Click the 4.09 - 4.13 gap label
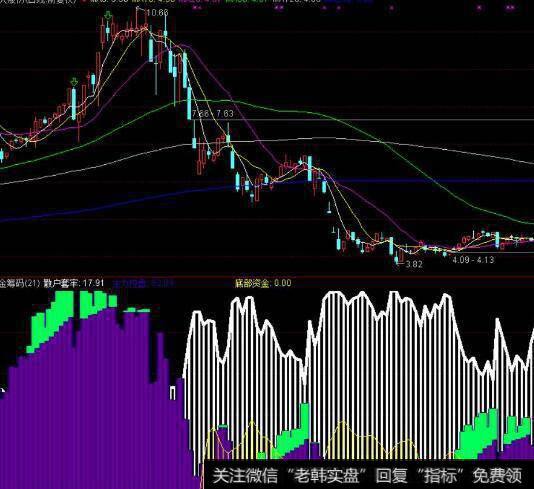Screen dimensions: 534x489 [x=473, y=260]
